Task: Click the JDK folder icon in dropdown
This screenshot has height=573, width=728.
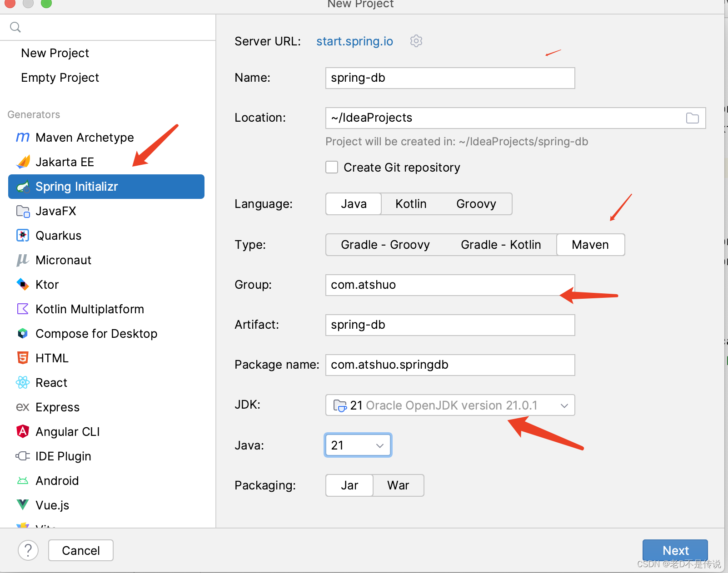Action: (x=340, y=405)
